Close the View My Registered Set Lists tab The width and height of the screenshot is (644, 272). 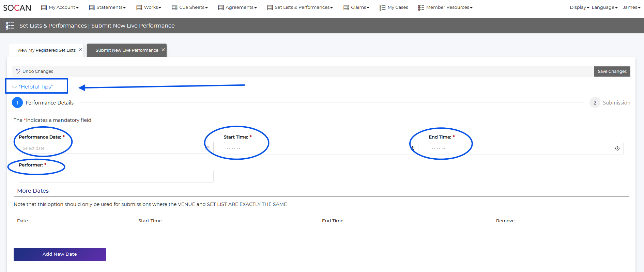(x=80, y=50)
